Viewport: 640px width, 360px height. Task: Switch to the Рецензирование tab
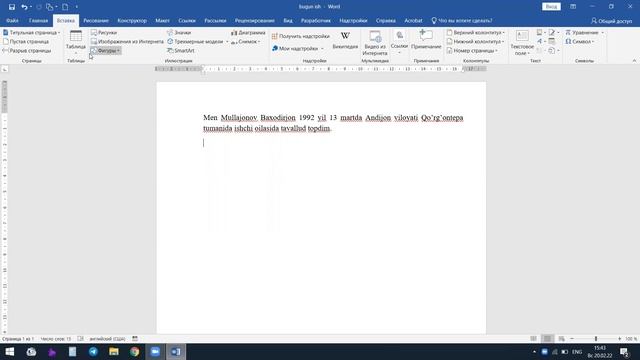coord(254,20)
